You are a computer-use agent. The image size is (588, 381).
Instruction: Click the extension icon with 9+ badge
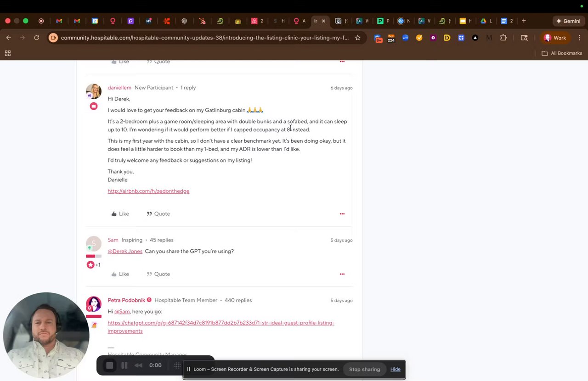point(379,38)
